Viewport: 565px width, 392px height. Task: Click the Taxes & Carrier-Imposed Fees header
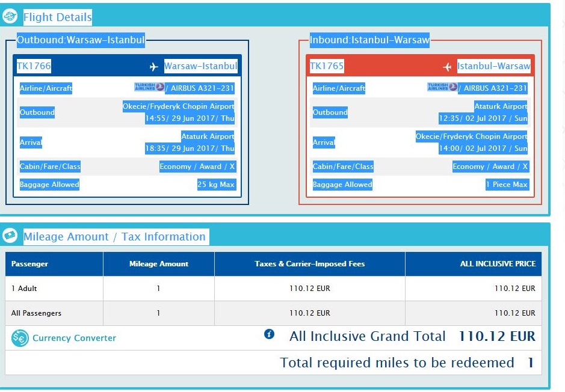pos(310,264)
